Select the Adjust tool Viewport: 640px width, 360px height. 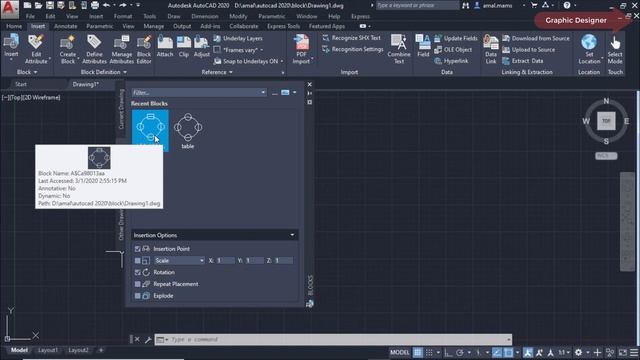point(202,46)
